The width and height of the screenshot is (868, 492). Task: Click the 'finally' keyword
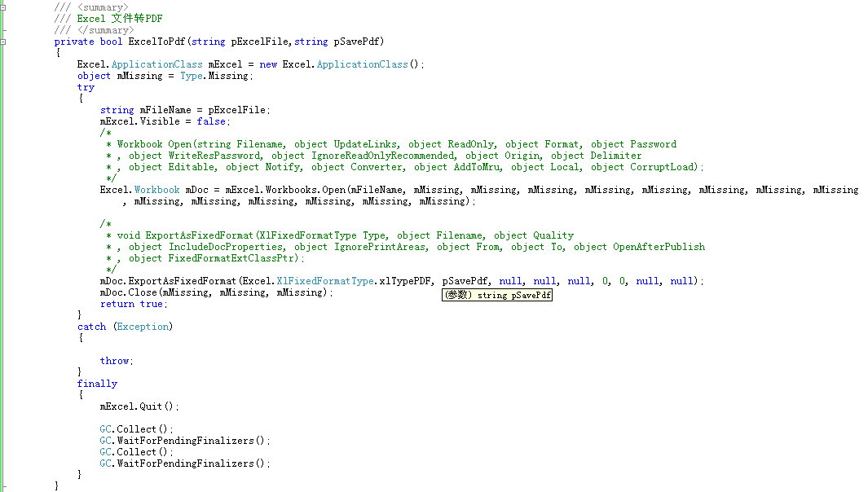coord(97,384)
